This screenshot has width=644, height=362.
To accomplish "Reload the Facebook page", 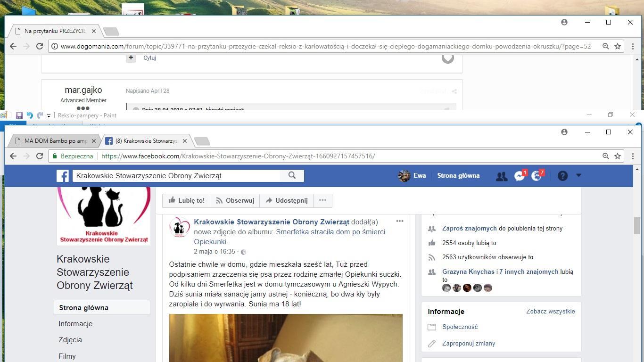I will tap(40, 156).
